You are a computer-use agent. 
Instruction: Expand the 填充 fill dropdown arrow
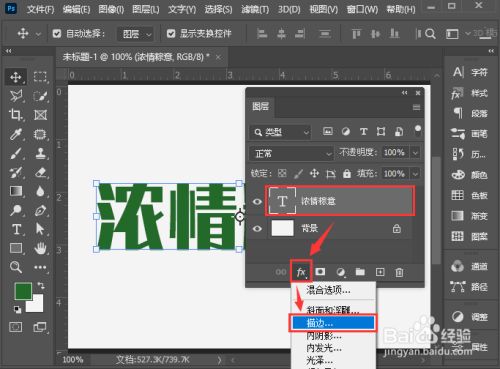[x=415, y=174]
